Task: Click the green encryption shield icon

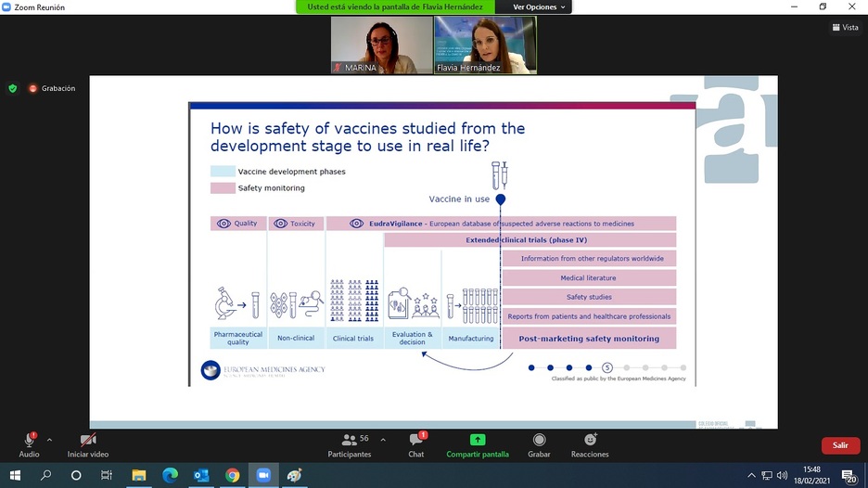Action: [13, 88]
